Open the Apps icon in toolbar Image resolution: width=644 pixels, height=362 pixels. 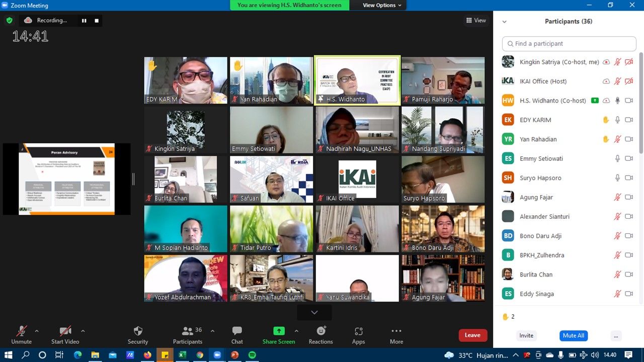click(x=358, y=331)
